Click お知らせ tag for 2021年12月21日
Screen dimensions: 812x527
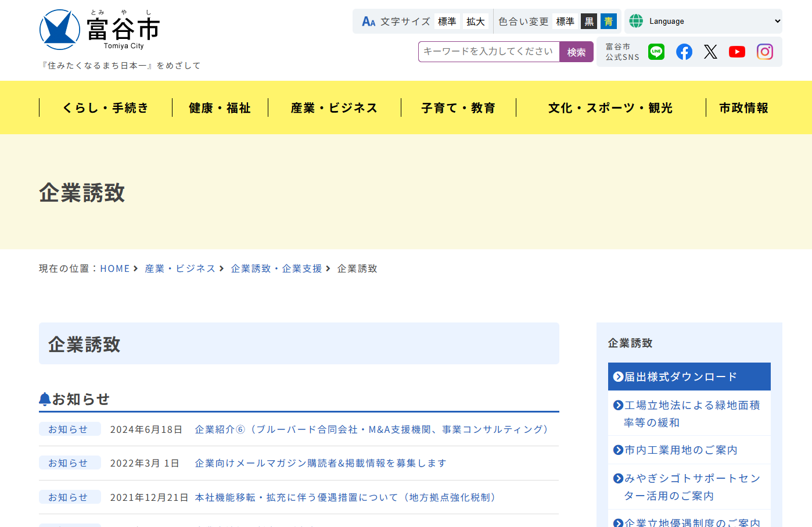[70, 497]
